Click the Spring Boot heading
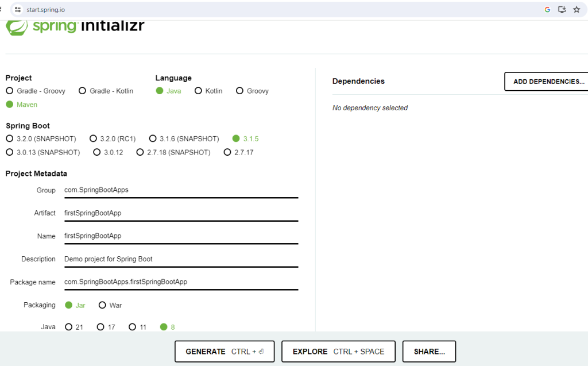This screenshot has height=366, width=588. 28,126
